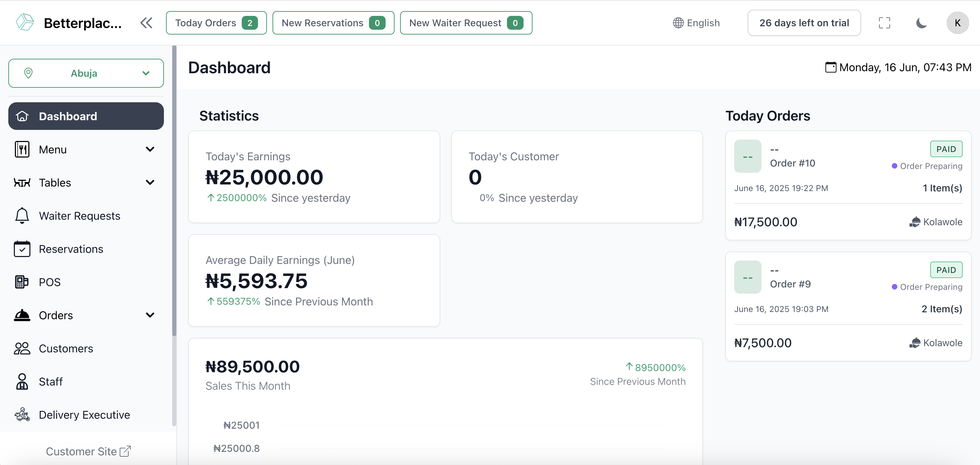Click the 2500000% growth figure

[x=241, y=198]
